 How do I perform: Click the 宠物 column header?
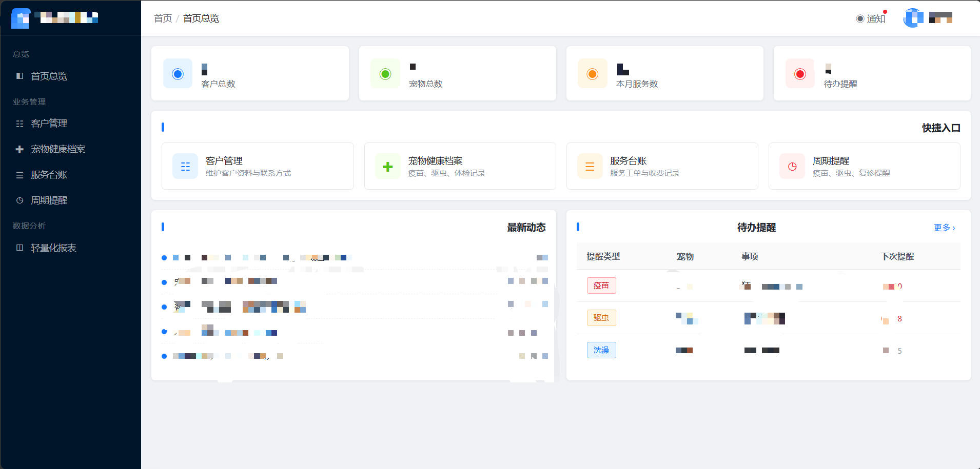click(685, 256)
